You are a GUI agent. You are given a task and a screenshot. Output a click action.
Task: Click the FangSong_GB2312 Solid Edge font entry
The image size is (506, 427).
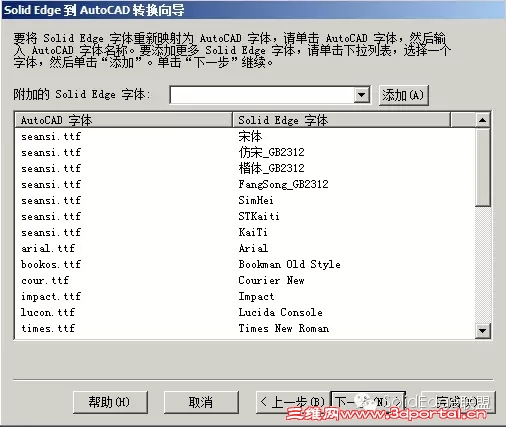pyautogui.click(x=283, y=184)
